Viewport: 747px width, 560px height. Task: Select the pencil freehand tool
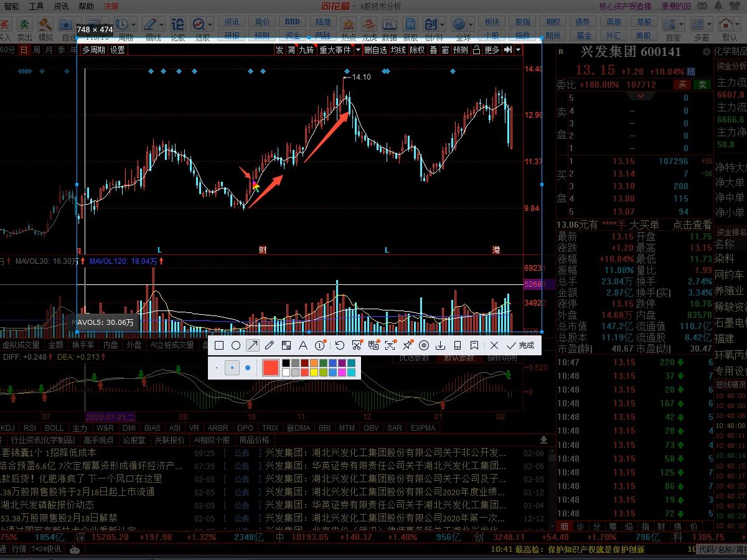(270, 345)
